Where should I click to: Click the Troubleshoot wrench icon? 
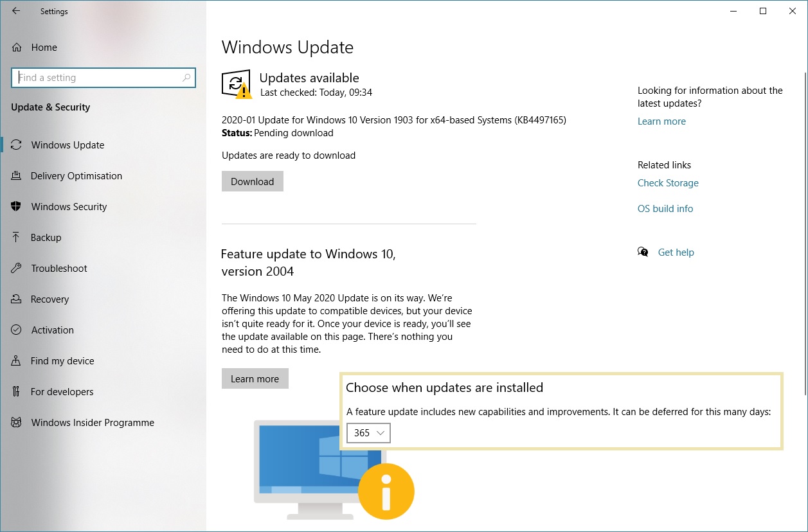pos(17,269)
